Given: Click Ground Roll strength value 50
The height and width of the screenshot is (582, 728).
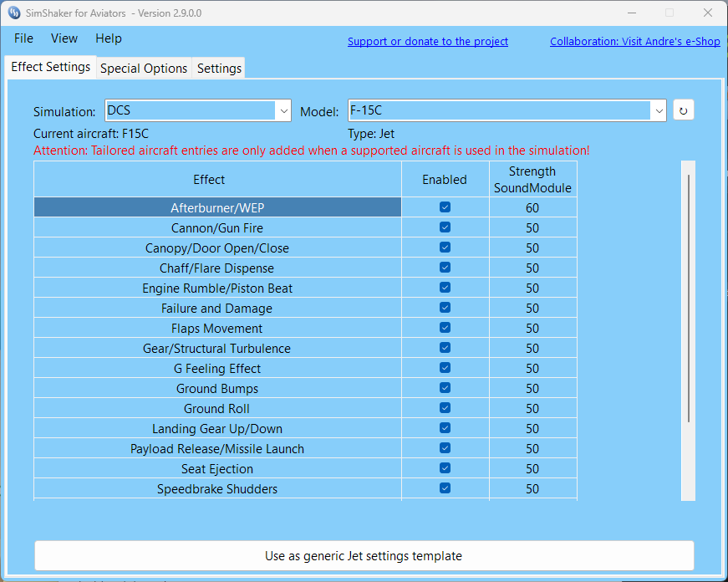Looking at the screenshot, I should pyautogui.click(x=532, y=408).
